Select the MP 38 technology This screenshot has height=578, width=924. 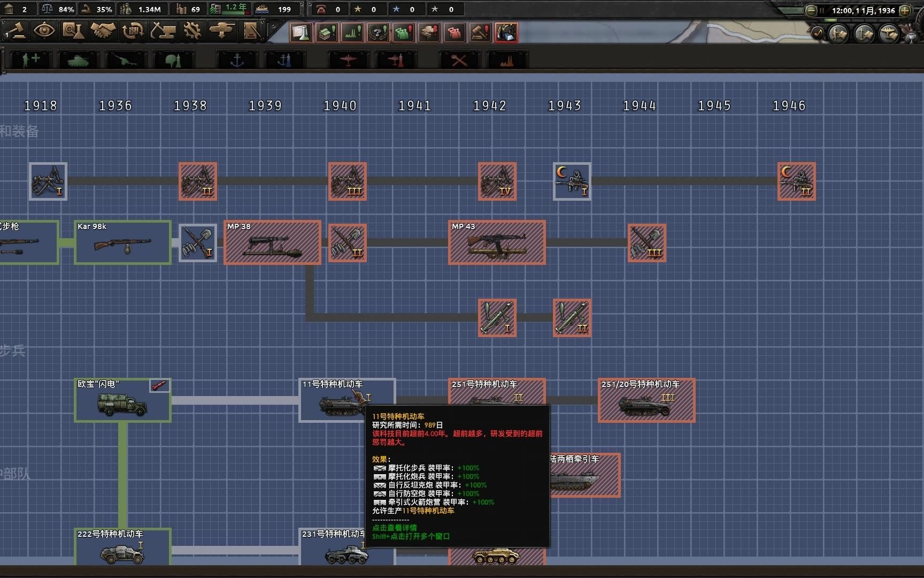coord(272,242)
